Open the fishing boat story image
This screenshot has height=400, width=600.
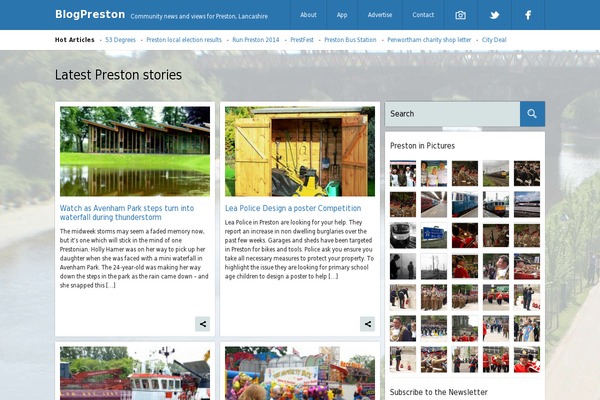pos(135,373)
